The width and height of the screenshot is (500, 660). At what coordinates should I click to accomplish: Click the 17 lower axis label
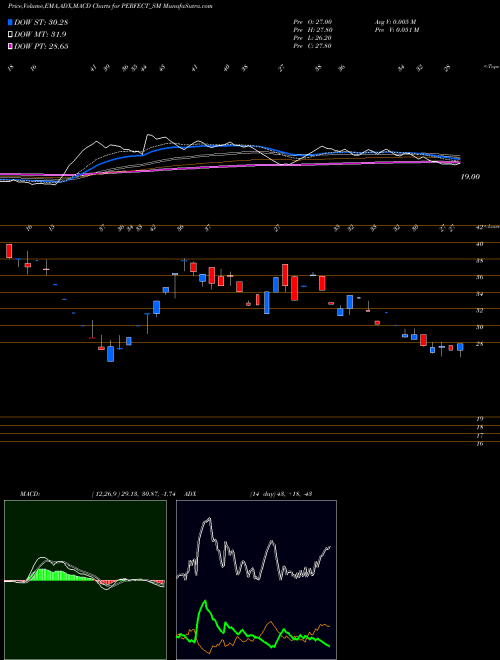(479, 436)
